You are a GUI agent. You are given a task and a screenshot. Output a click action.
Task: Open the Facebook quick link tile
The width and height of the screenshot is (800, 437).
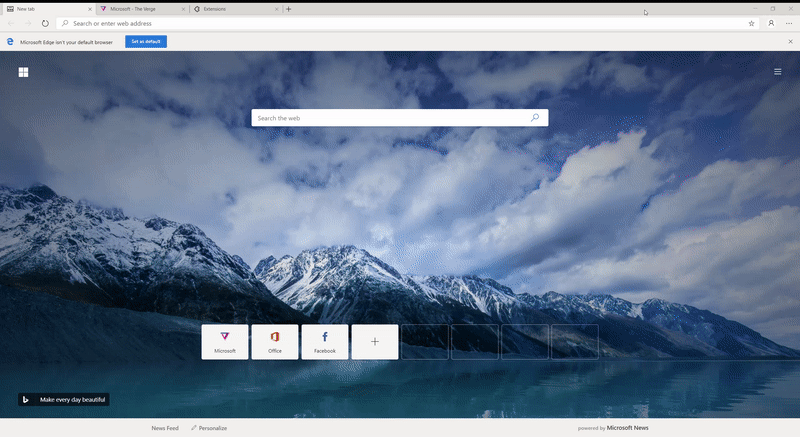pos(325,341)
